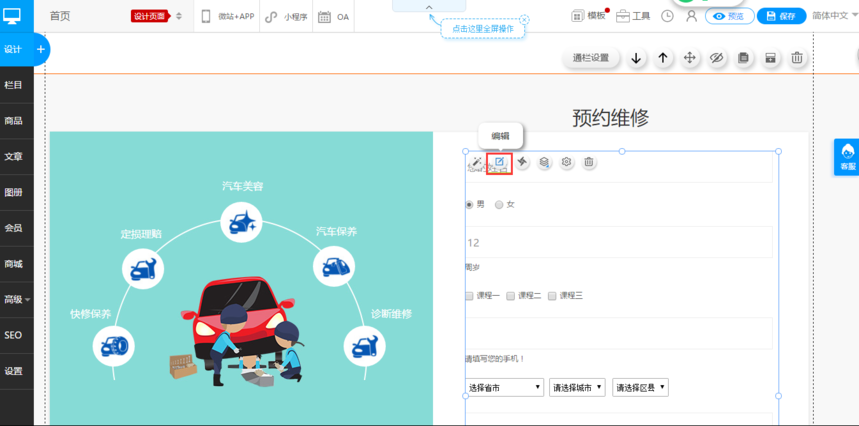Move section up with up arrow
This screenshot has height=426, width=859.
click(x=663, y=58)
